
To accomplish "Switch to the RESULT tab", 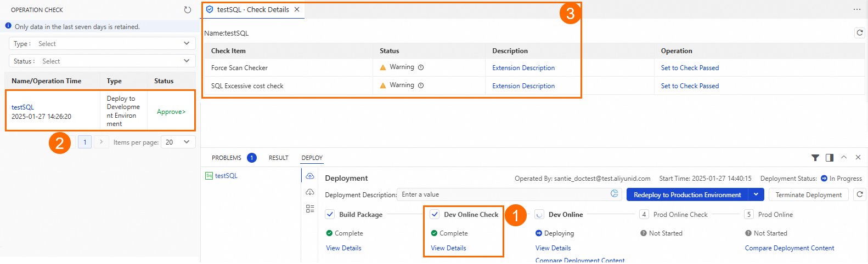I will click(x=278, y=158).
